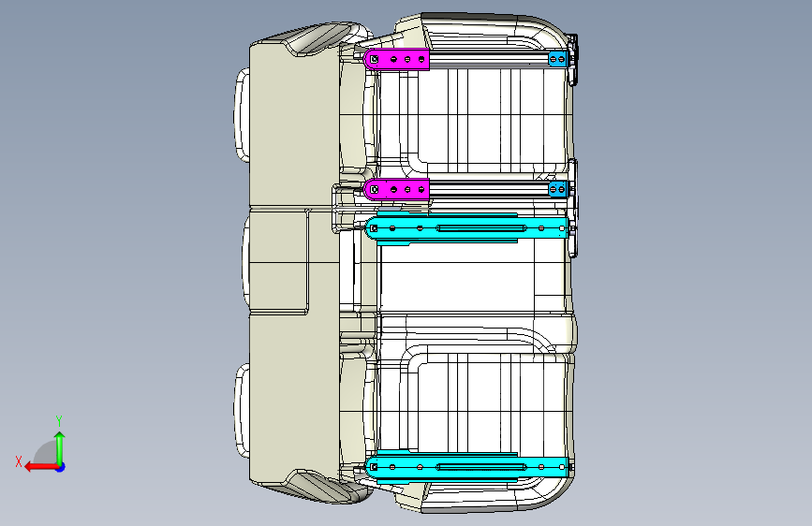
Task: Pick the upper cyan seat rail
Action: click(x=466, y=227)
